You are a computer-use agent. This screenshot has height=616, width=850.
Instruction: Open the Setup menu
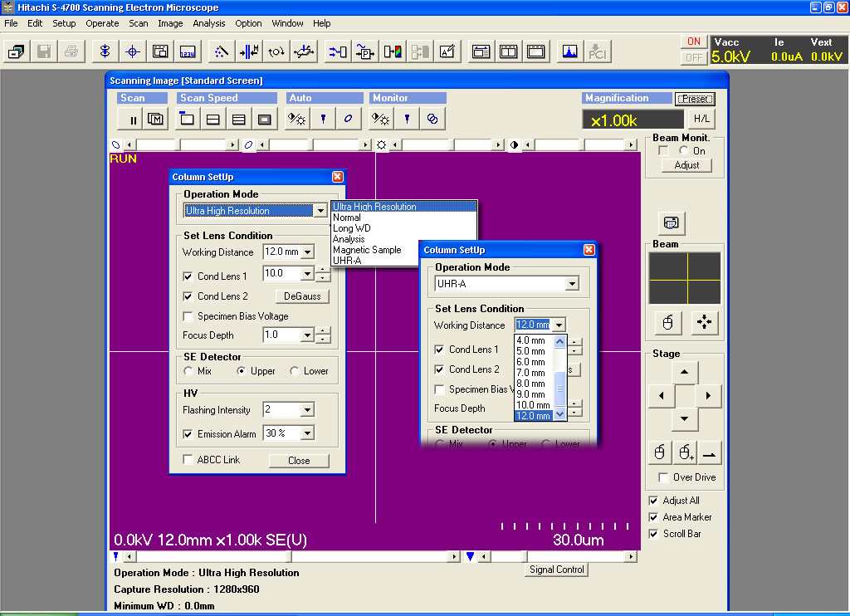[64, 23]
